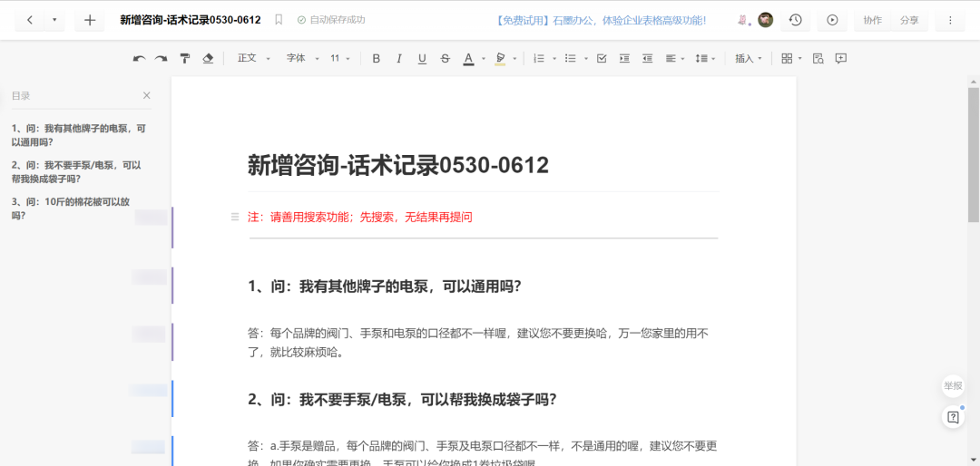Open the 插入 insert menu
The height and width of the screenshot is (466, 980).
pyautogui.click(x=749, y=59)
